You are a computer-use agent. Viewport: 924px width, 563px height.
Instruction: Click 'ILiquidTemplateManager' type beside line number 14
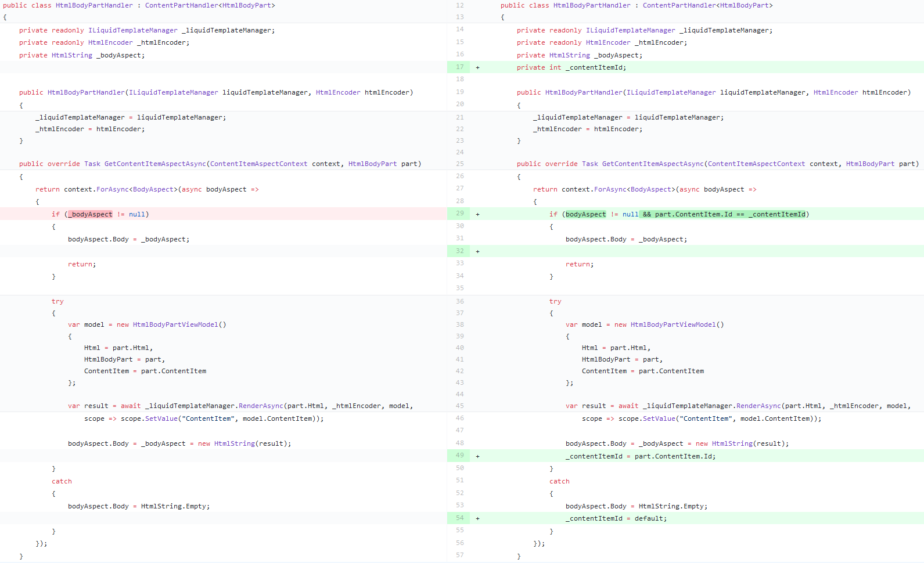[x=631, y=30]
